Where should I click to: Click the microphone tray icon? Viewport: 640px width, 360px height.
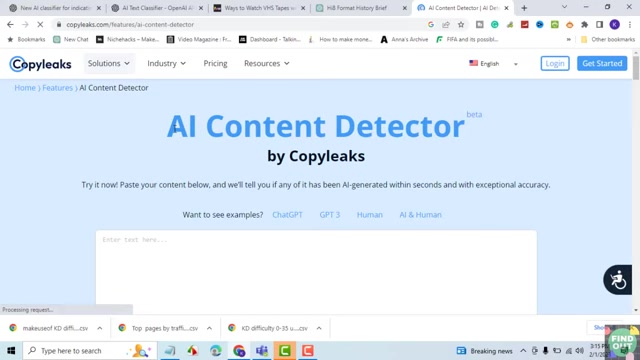click(x=545, y=351)
